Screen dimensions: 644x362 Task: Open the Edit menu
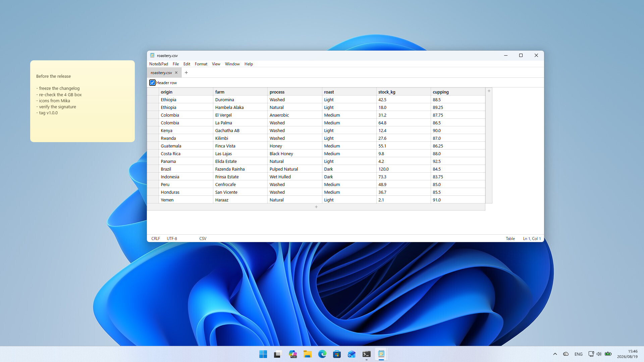187,64
